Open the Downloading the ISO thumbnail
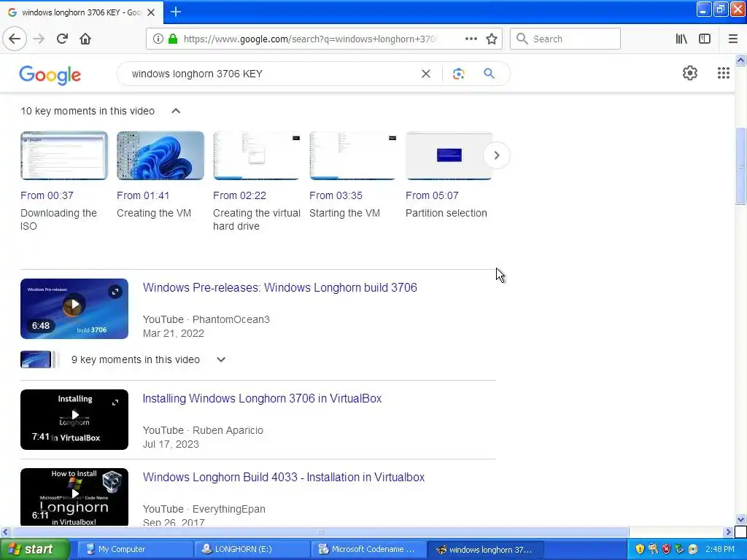This screenshot has height=560, width=747. [64, 156]
